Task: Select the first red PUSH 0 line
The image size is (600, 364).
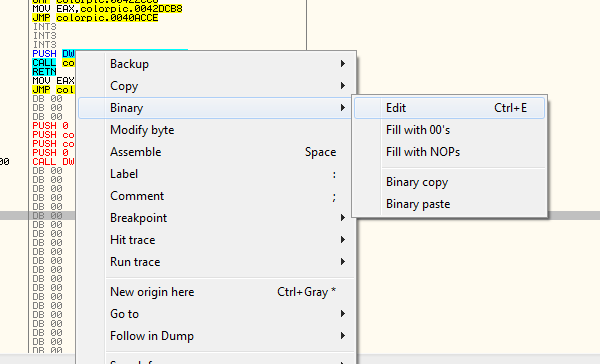Action: click(51, 126)
